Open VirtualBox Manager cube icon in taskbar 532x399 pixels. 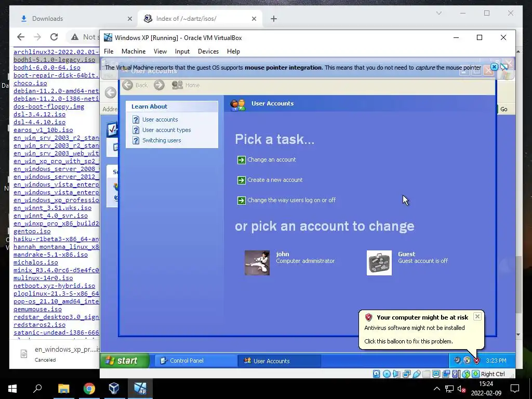pyautogui.click(x=114, y=389)
